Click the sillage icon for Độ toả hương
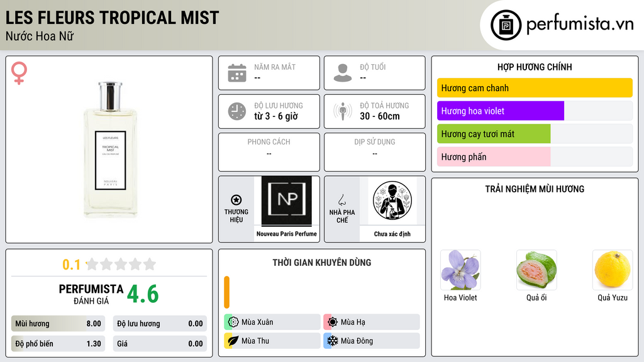644x362 pixels. [343, 111]
